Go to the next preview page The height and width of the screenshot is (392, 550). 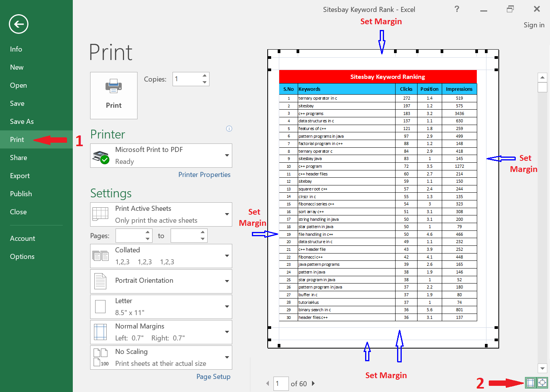click(x=313, y=384)
